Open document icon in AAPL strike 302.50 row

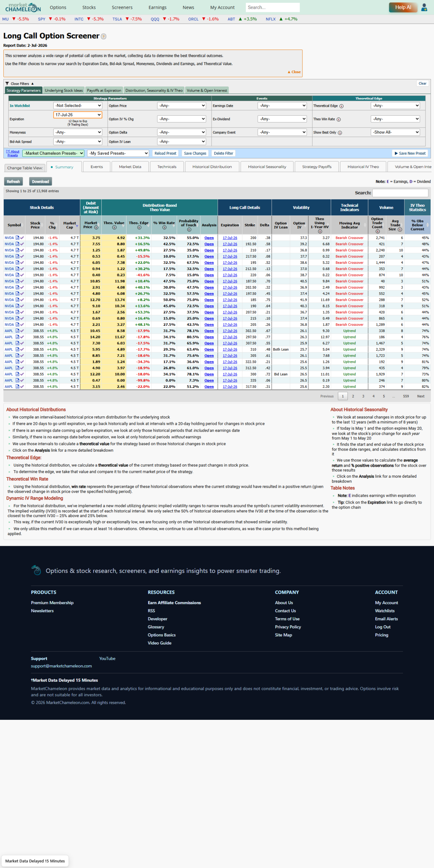(x=17, y=331)
